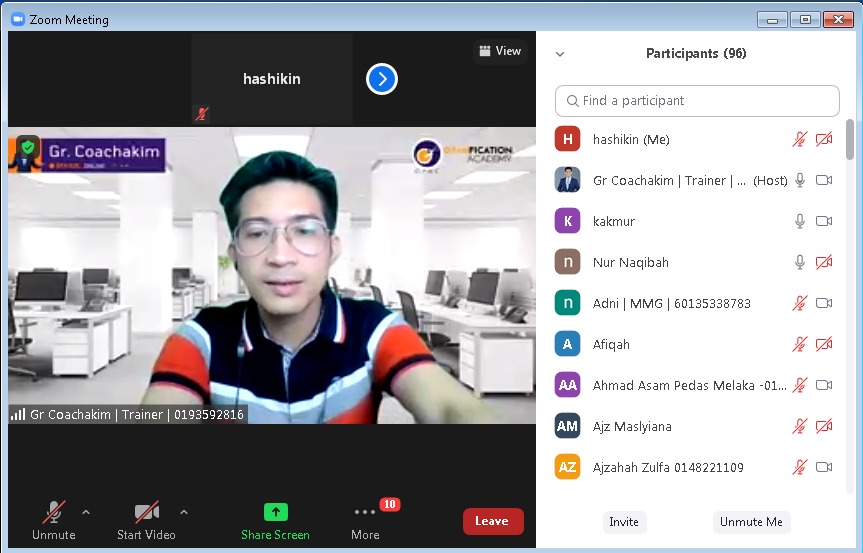Click the green Share Screen icon
863x553 pixels.
coord(276,512)
